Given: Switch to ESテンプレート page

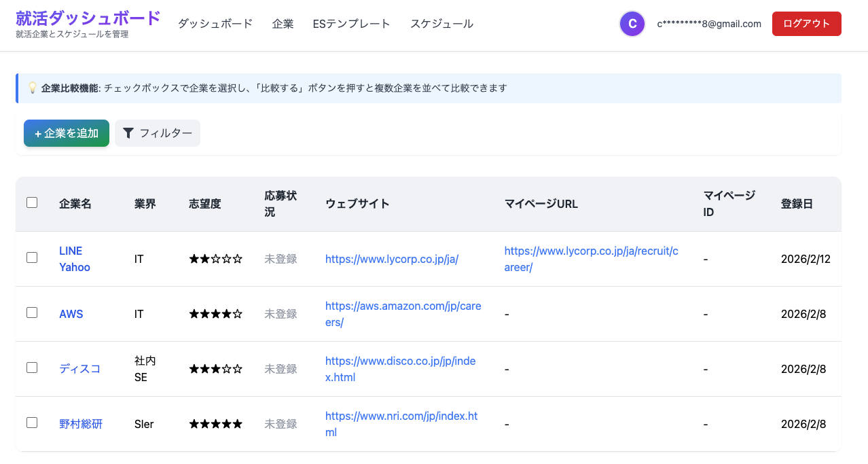Looking at the screenshot, I should coord(351,24).
